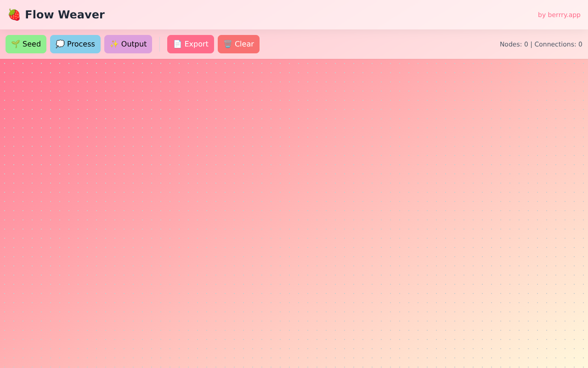Select the seedling icon on the Seed button
This screenshot has width=588, height=368.
coord(15,44)
